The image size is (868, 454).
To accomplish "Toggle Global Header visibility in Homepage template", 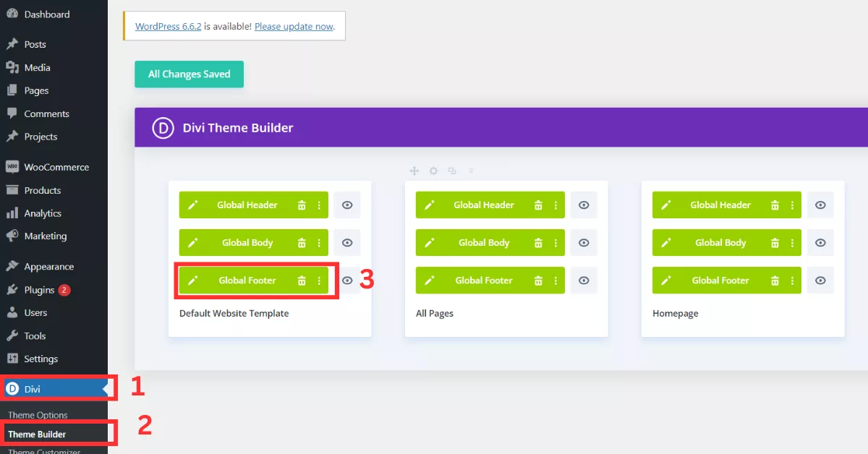I will point(820,205).
